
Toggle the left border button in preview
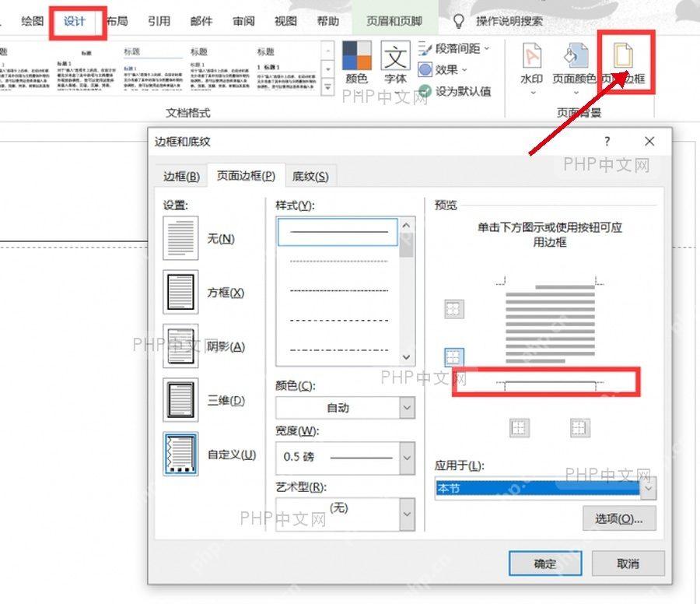pos(520,428)
